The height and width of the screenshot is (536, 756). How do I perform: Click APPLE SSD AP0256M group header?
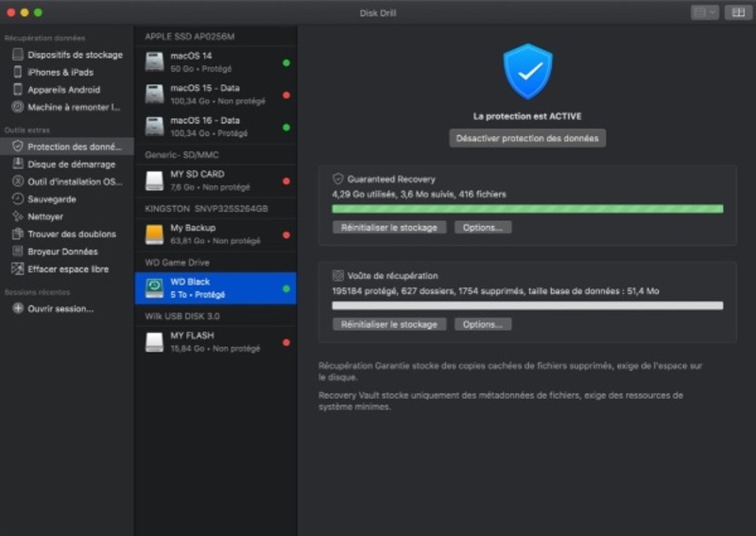coord(190,37)
